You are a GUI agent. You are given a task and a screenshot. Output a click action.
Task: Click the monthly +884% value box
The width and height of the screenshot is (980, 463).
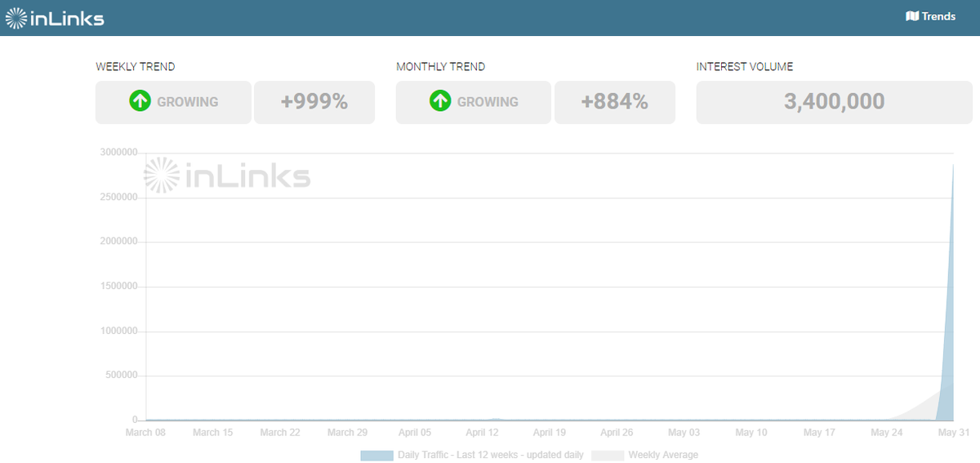(615, 102)
